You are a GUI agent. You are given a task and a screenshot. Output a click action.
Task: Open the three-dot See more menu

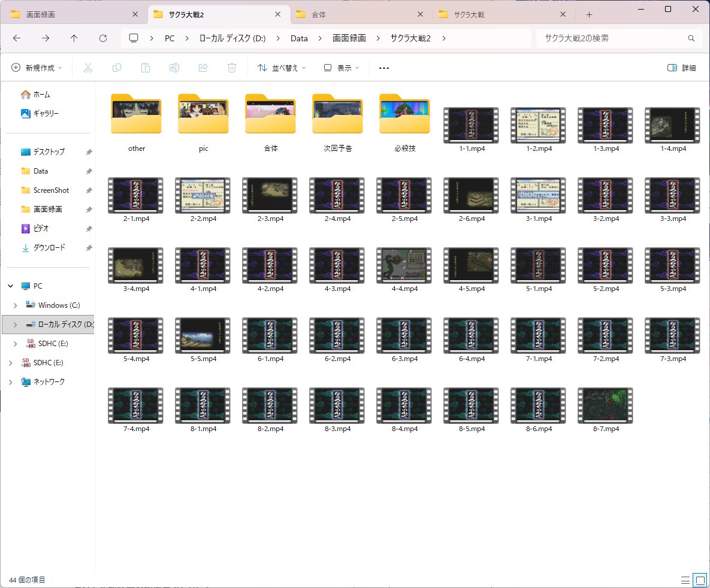[384, 68]
